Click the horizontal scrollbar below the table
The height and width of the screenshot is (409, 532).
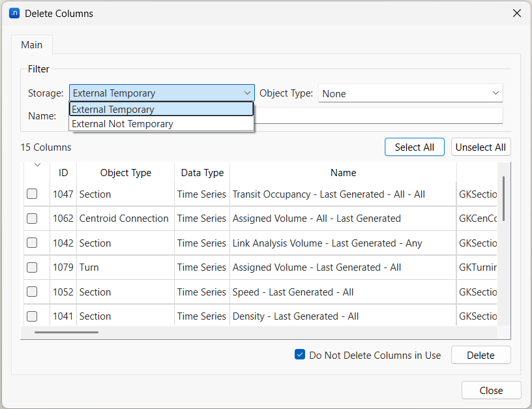click(65, 332)
